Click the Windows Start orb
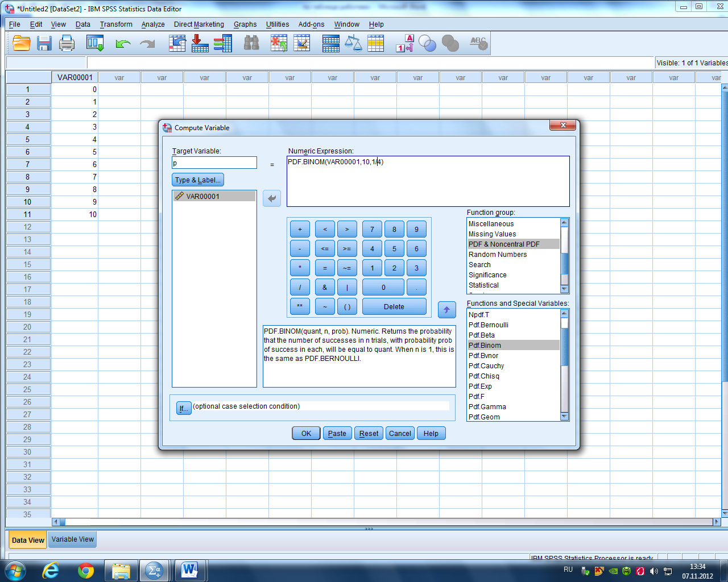Image resolution: width=728 pixels, height=582 pixels. [x=14, y=570]
